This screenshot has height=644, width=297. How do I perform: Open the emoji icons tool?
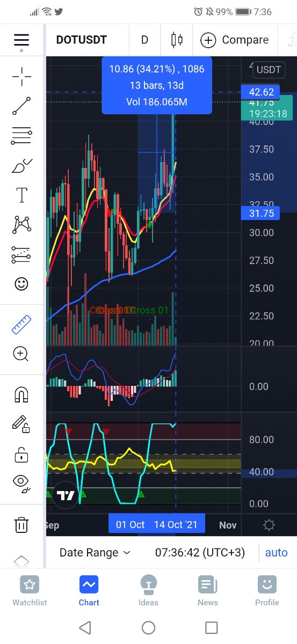click(21, 283)
